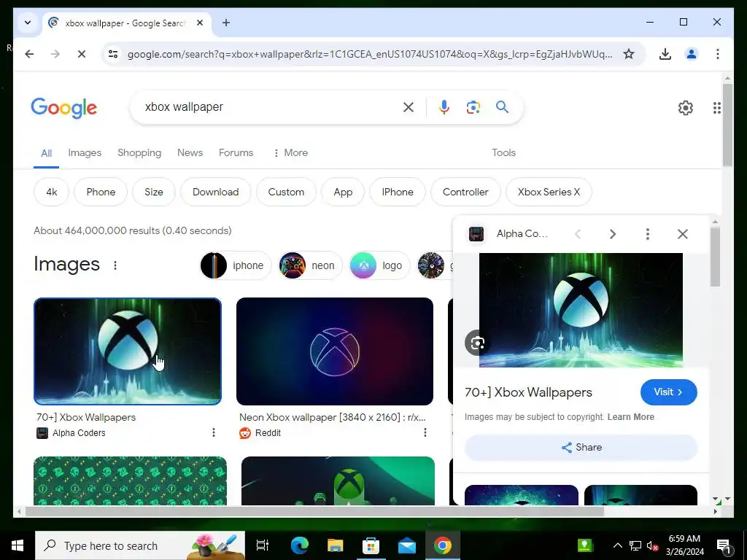The width and height of the screenshot is (747, 560).
Task: Search inside image with Lens overlay
Action: pyautogui.click(x=477, y=343)
